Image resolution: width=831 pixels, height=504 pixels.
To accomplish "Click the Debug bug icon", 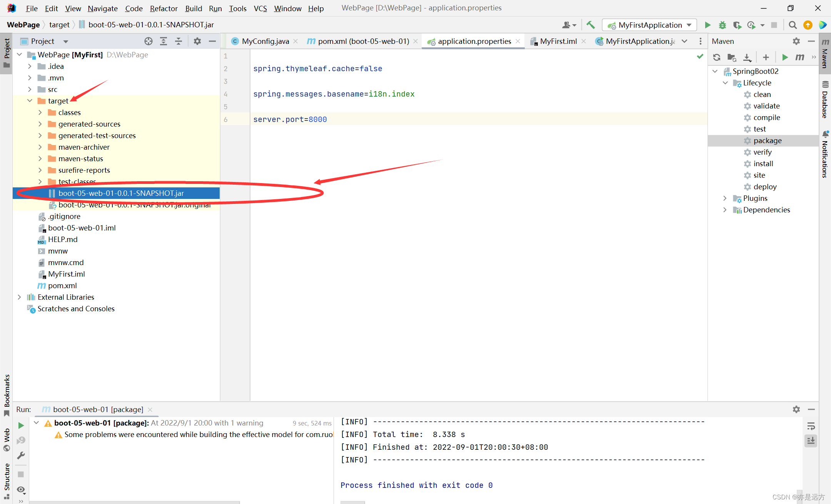I will (x=722, y=25).
